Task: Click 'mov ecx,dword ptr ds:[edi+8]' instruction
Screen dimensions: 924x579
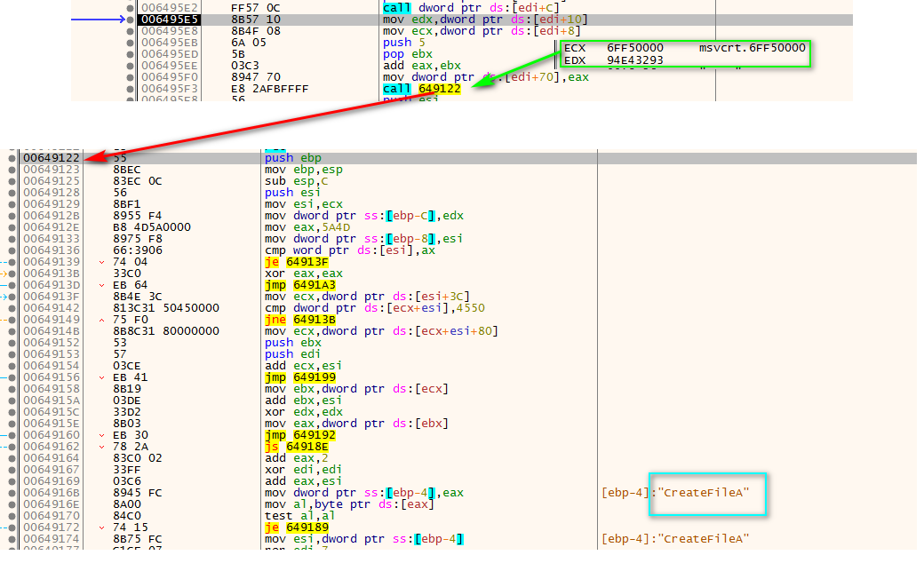Action: pos(482,31)
